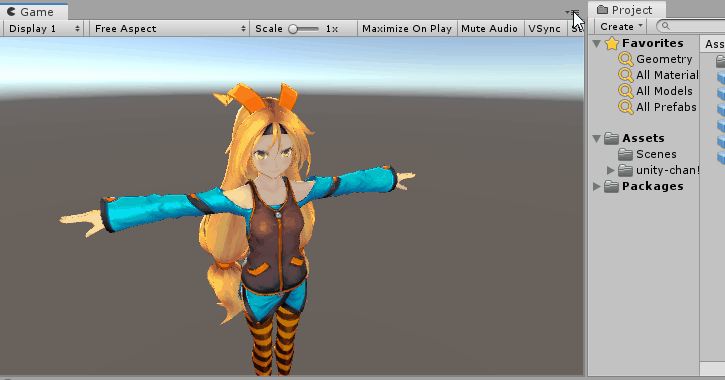Image resolution: width=725 pixels, height=380 pixels.
Task: Open the Game view panel options menu
Action: tap(572, 12)
